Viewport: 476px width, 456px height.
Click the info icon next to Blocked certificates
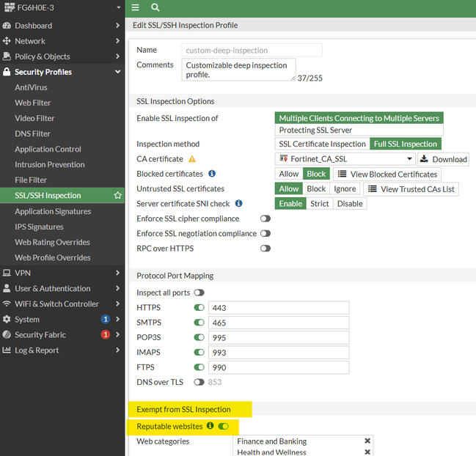click(x=212, y=174)
